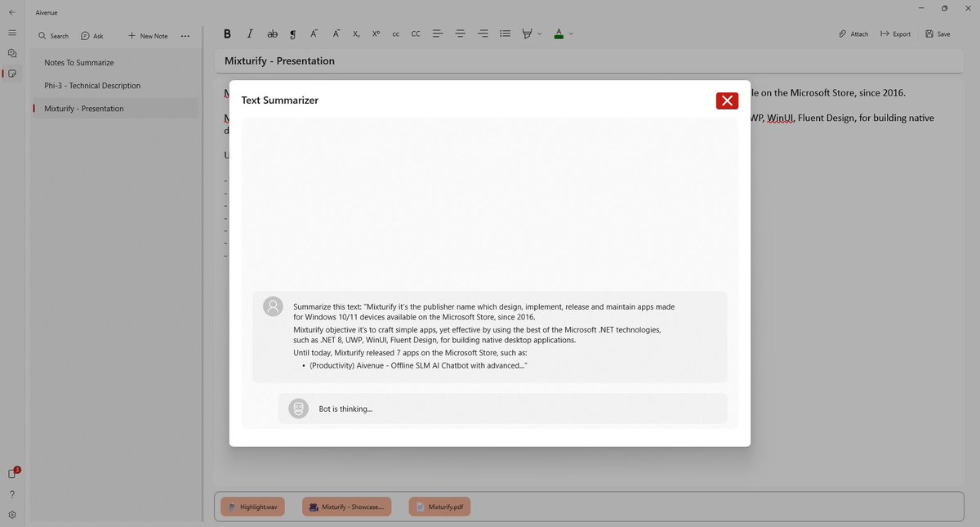The height and width of the screenshot is (527, 980).
Task: Click the Attach button
Action: coord(853,33)
